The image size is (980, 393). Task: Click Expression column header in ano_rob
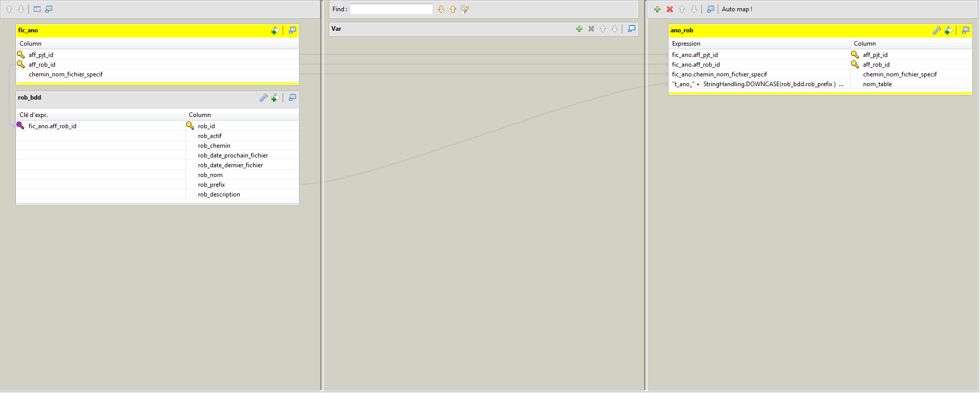759,44
